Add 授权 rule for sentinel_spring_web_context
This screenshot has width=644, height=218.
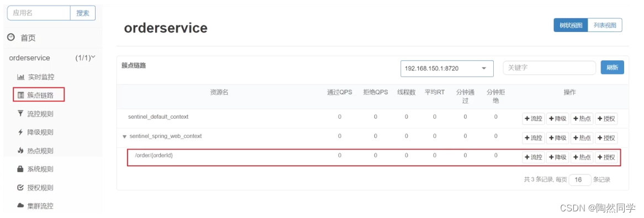pos(606,138)
